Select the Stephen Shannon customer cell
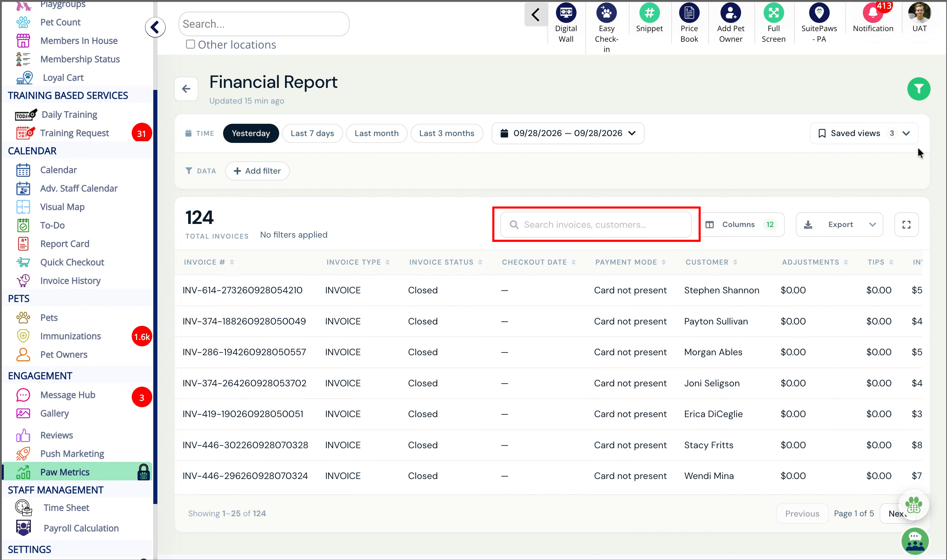 coord(721,290)
